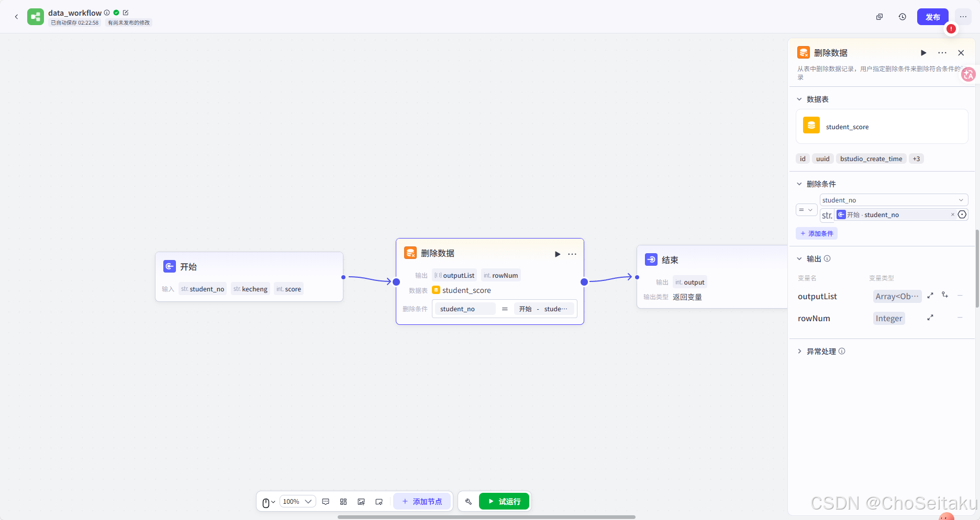Click 添加节点 to add a node
980x520 pixels.
pyautogui.click(x=422, y=502)
